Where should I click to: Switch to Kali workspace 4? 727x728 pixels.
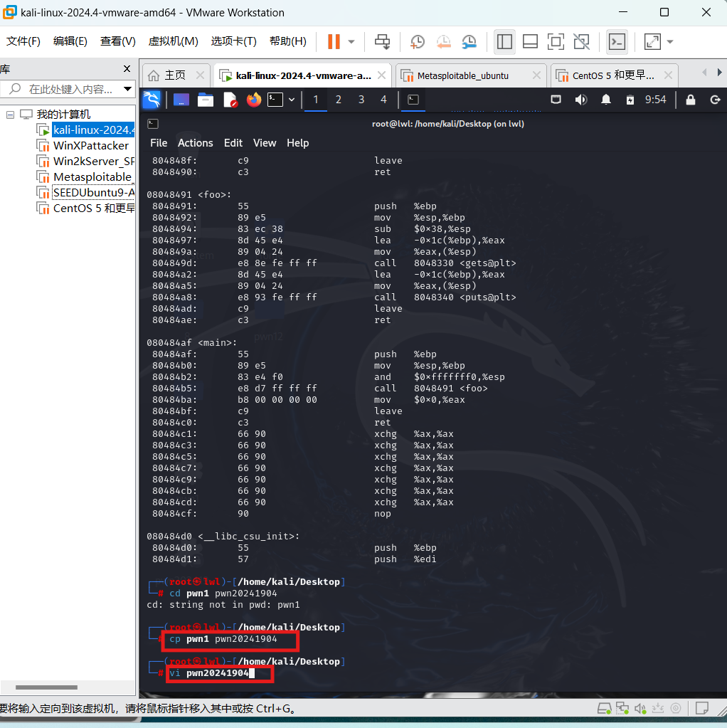click(x=383, y=100)
